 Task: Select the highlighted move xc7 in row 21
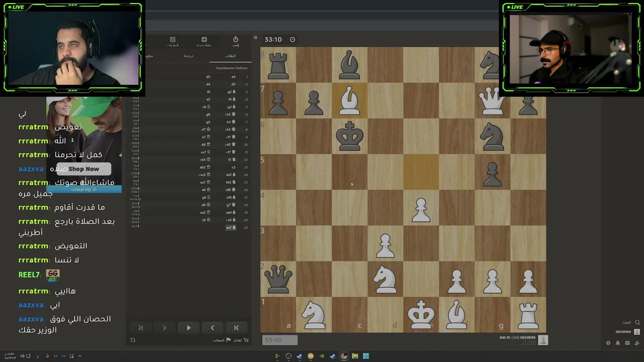[230, 227]
